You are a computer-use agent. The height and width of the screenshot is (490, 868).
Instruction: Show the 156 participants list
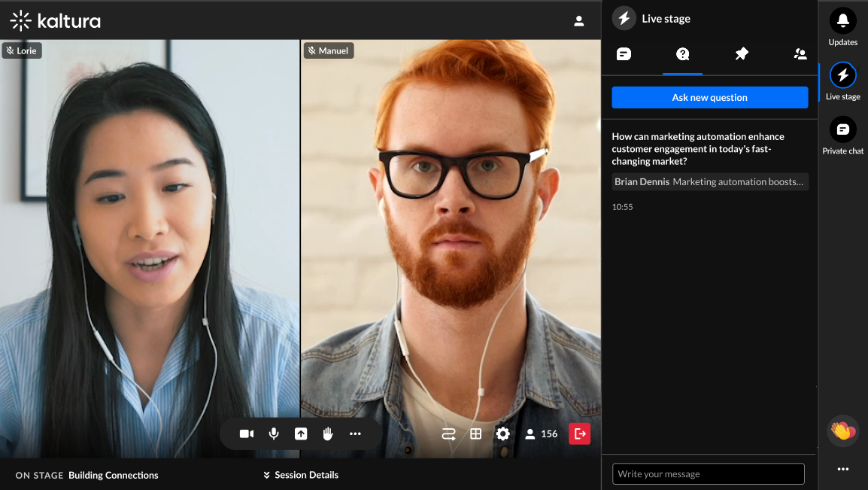pos(541,434)
